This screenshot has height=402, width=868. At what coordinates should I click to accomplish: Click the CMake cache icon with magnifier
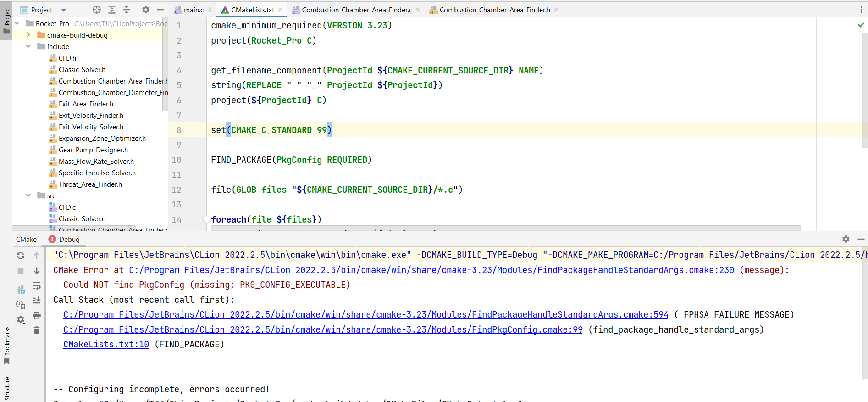(x=21, y=304)
